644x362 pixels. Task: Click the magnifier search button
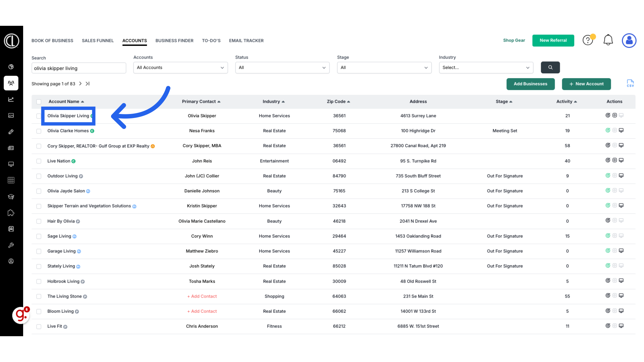[550, 67]
